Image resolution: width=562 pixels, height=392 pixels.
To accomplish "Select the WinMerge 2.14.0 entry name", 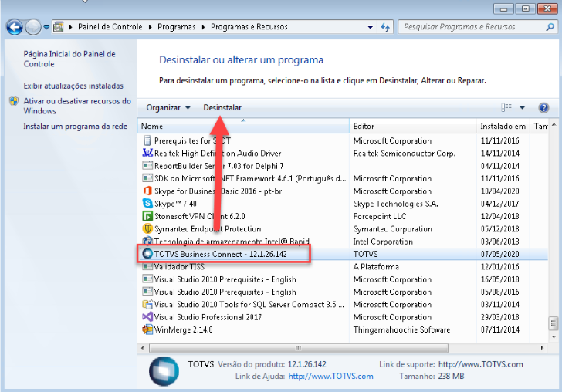I will (183, 329).
